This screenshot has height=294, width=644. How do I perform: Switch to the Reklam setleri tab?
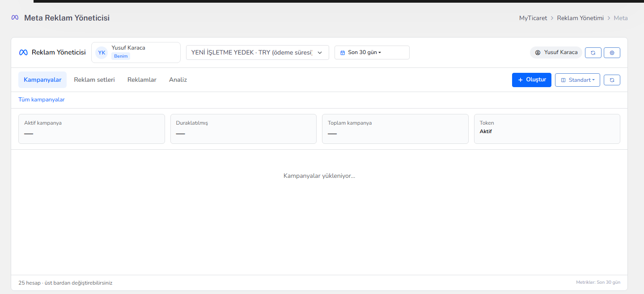pos(94,80)
